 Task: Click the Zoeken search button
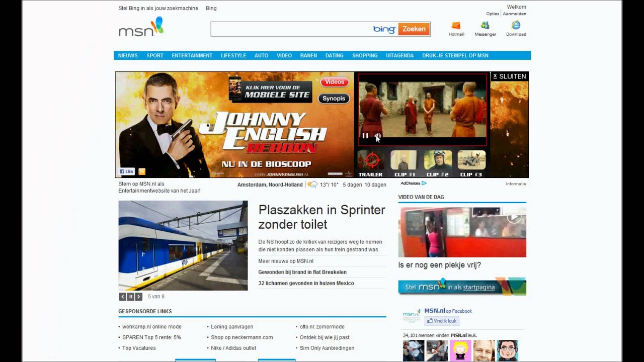(x=414, y=29)
